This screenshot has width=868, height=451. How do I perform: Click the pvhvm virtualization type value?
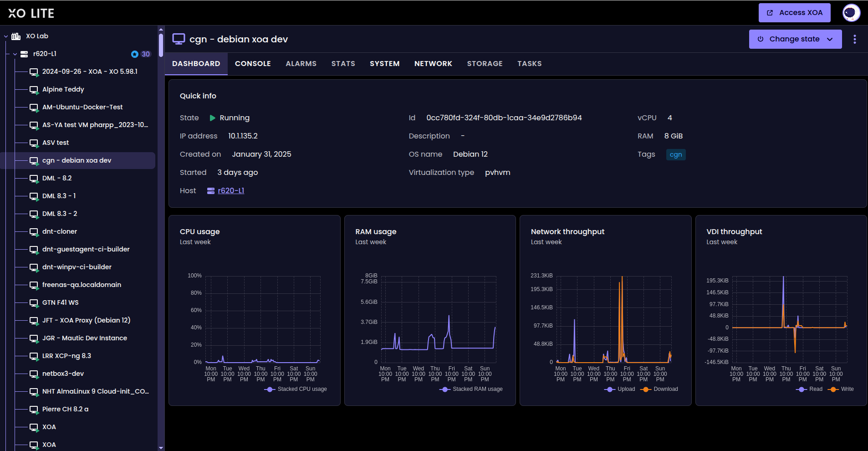497,173
